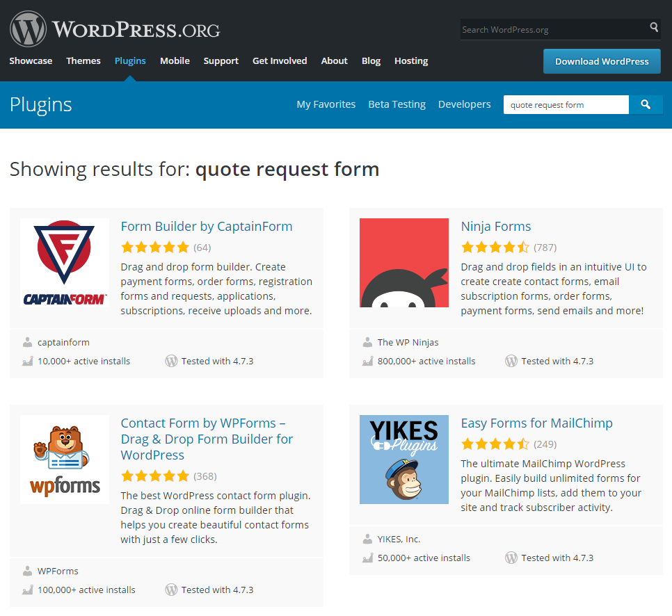This screenshot has width=672, height=616.
Task: Open Easy Forms for MailChimp title
Action: pos(536,423)
